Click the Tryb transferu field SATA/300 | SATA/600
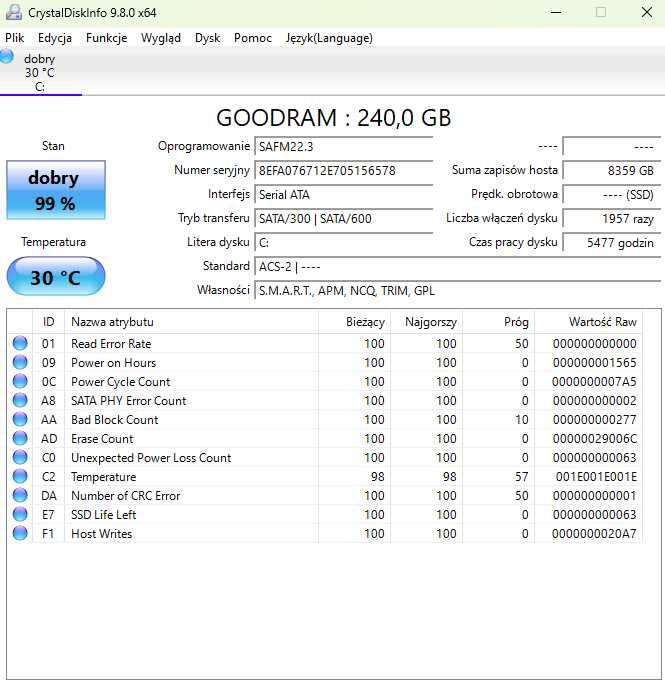 344,219
